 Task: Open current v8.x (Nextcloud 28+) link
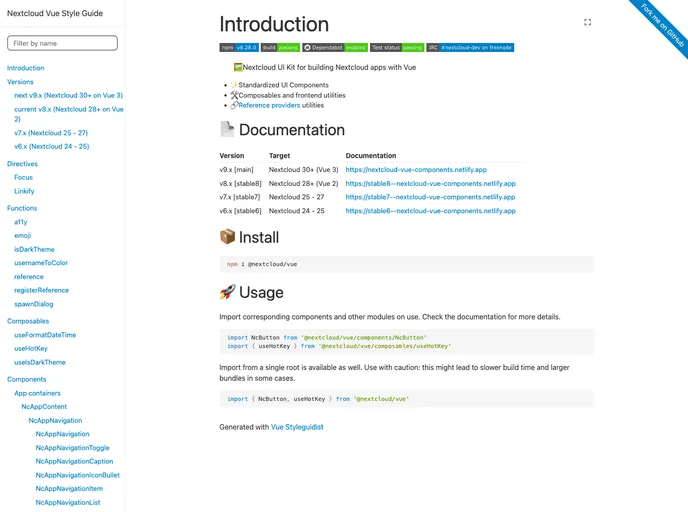click(69, 114)
